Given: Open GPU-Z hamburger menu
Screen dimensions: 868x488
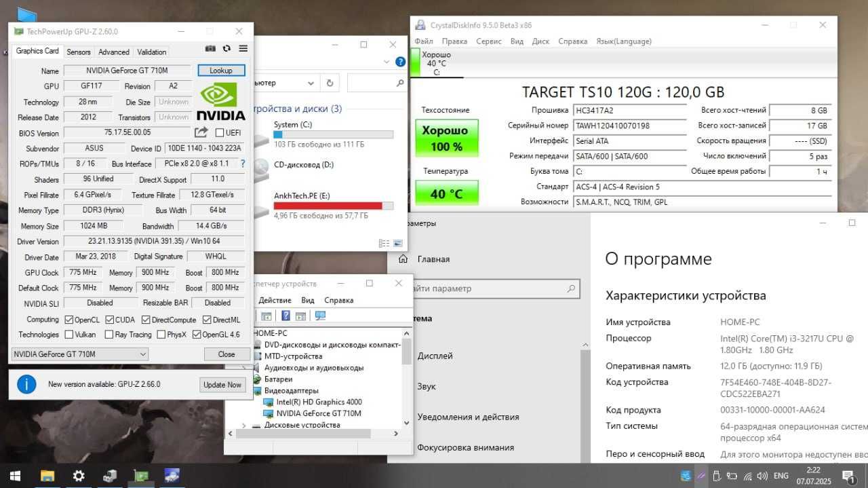Looking at the screenshot, I should coord(243,49).
